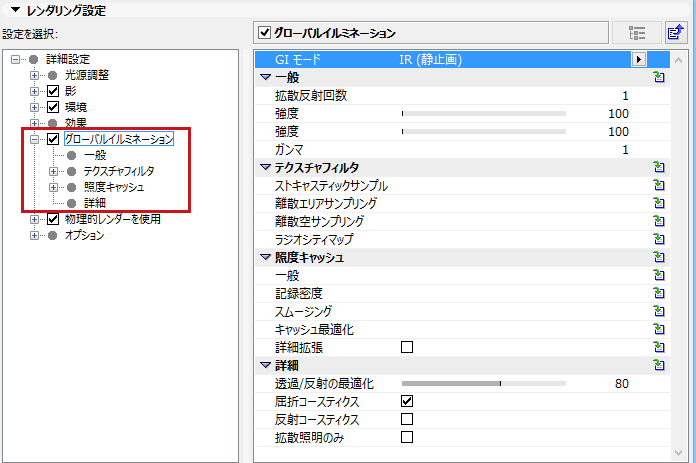Uncheck the 影 checkbox in the tree
The height and width of the screenshot is (463, 696).
(53, 91)
